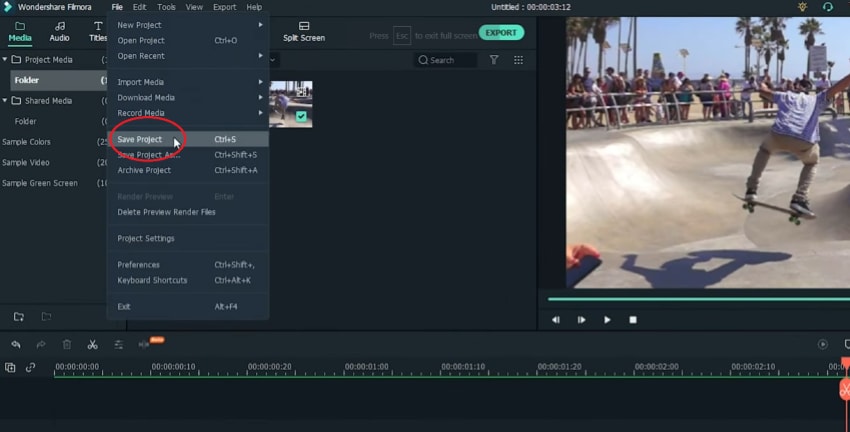Open the View menu
850x432 pixels.
[194, 7]
